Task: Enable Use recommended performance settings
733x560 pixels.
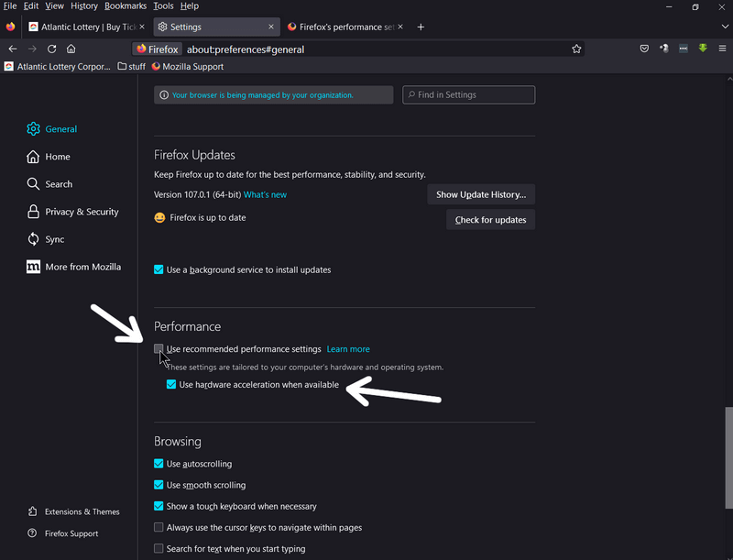Action: click(x=159, y=349)
